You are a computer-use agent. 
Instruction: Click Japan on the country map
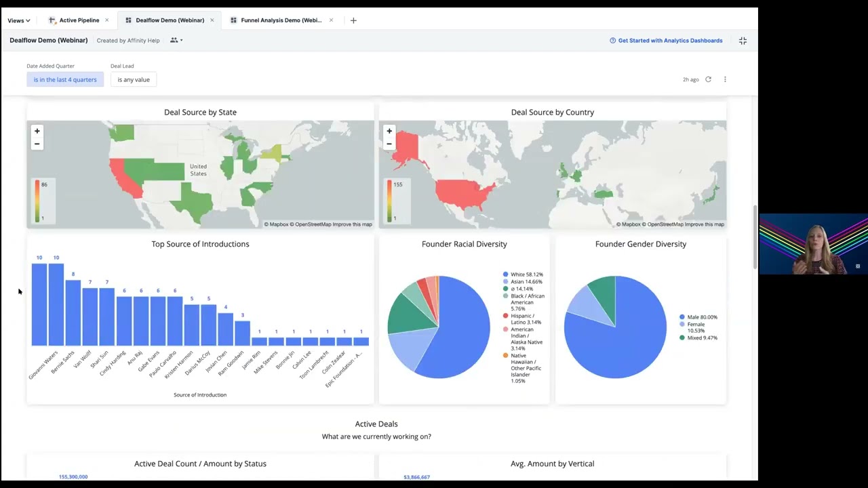coord(711,195)
